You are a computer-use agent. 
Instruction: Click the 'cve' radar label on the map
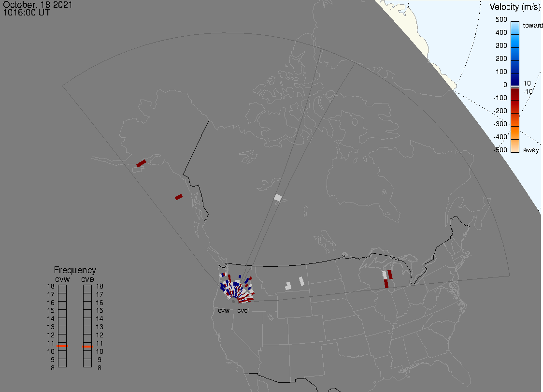pos(243,311)
